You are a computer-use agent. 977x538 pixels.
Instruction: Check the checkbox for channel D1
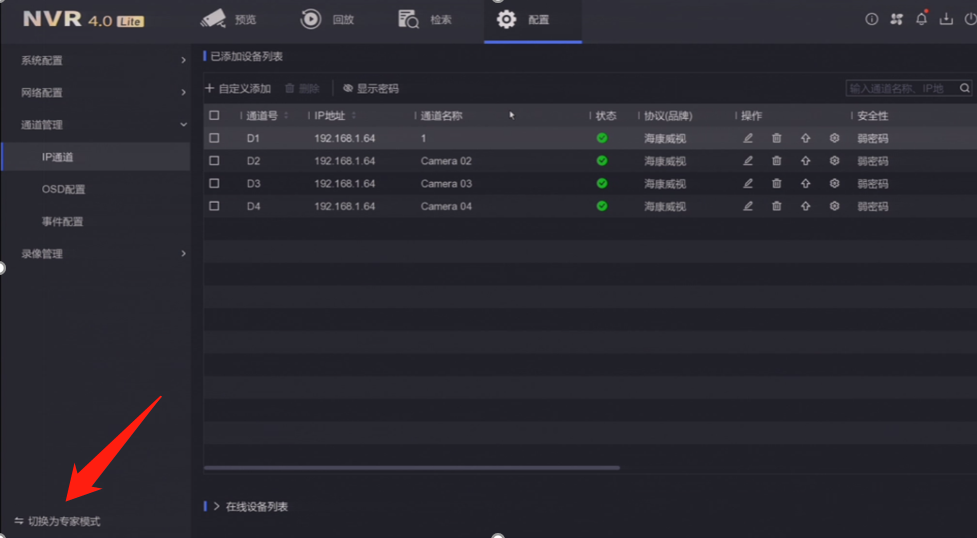[214, 138]
